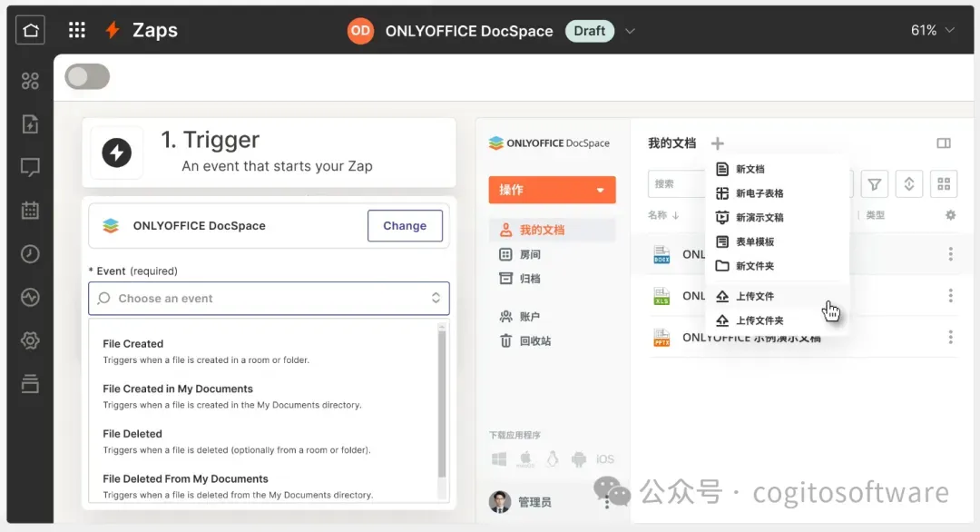Toggle the Zap on/off switch

click(x=87, y=77)
